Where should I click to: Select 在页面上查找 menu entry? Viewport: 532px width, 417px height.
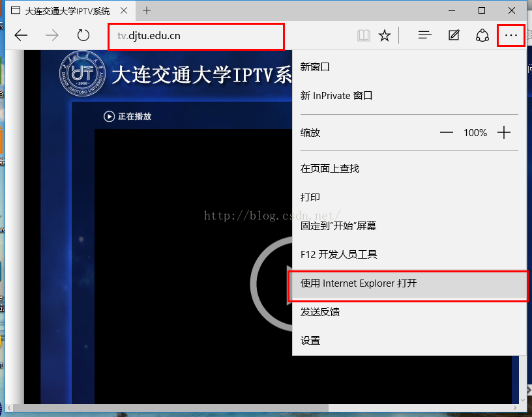[409, 169]
